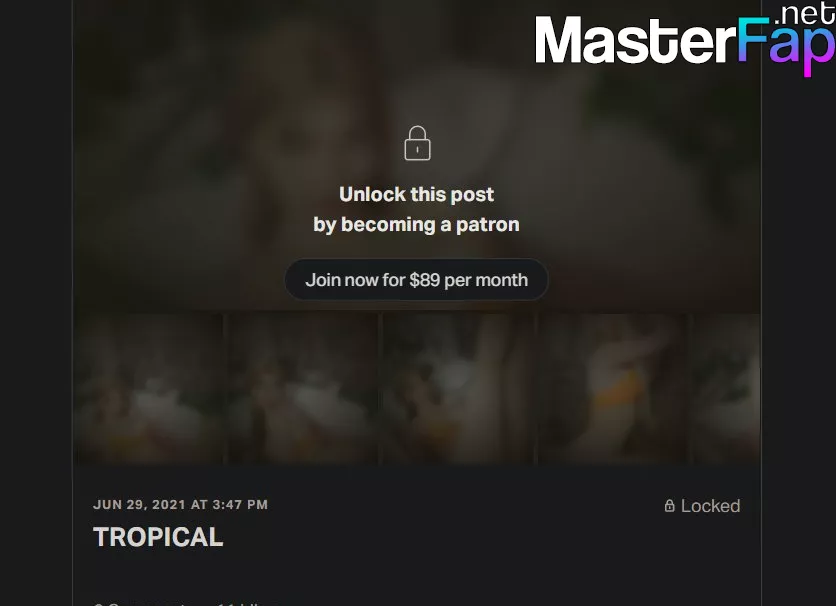
Task: Open the TROPICAL post title
Action: (x=158, y=537)
